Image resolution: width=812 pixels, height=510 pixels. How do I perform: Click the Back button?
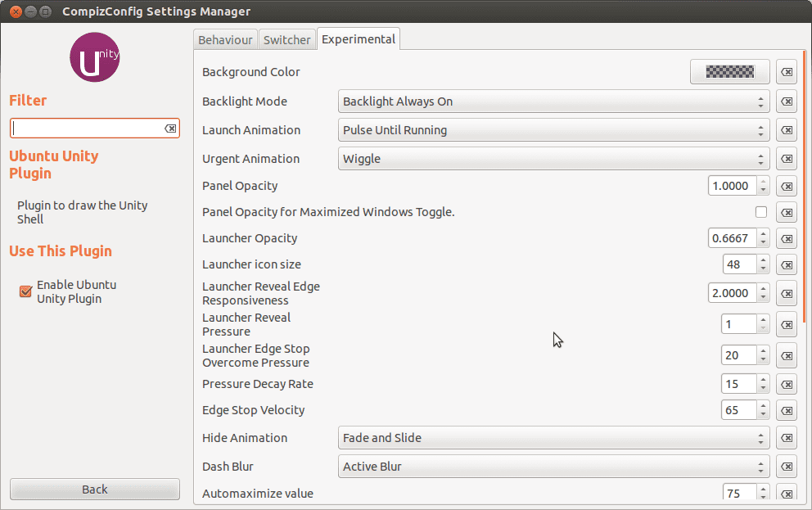pos(95,490)
